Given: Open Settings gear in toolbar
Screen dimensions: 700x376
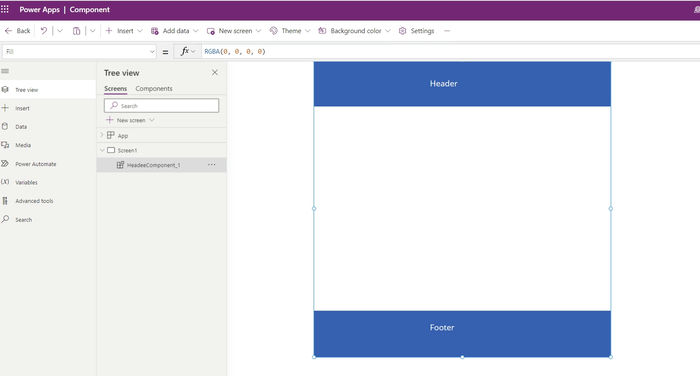Looking at the screenshot, I should point(417,31).
